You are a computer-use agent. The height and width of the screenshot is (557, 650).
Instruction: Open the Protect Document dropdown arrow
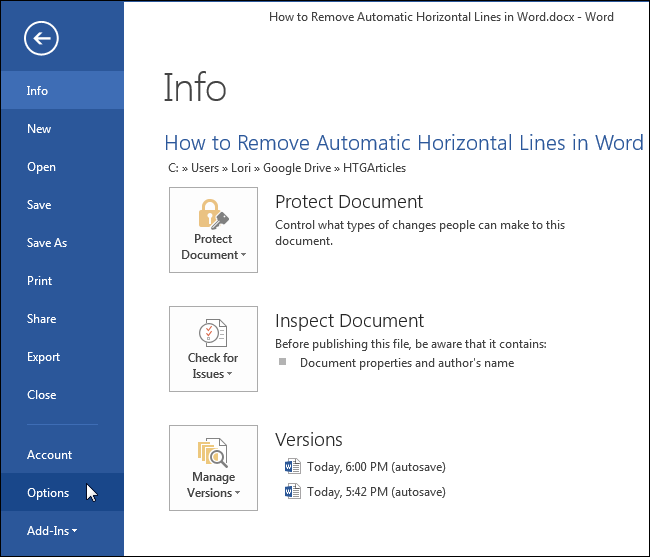point(242,256)
